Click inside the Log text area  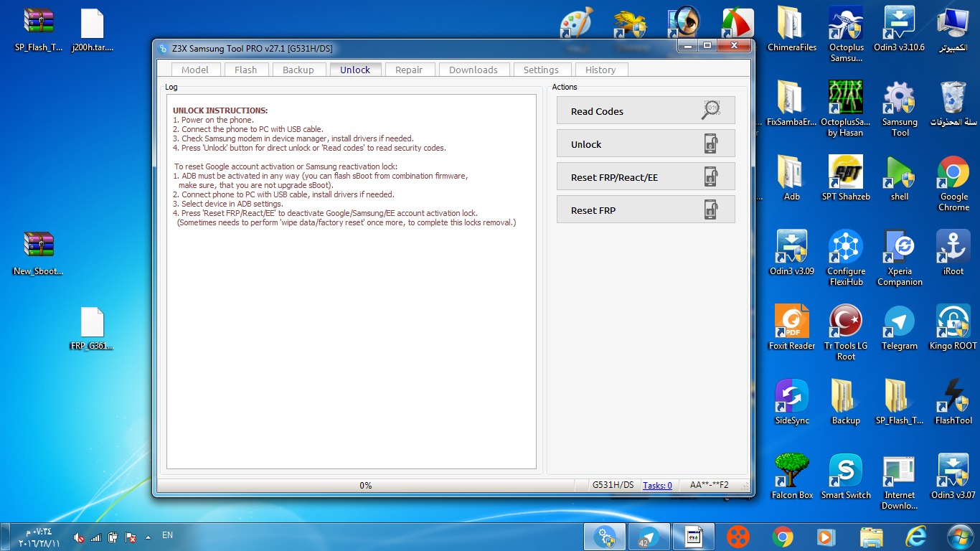tap(351, 281)
